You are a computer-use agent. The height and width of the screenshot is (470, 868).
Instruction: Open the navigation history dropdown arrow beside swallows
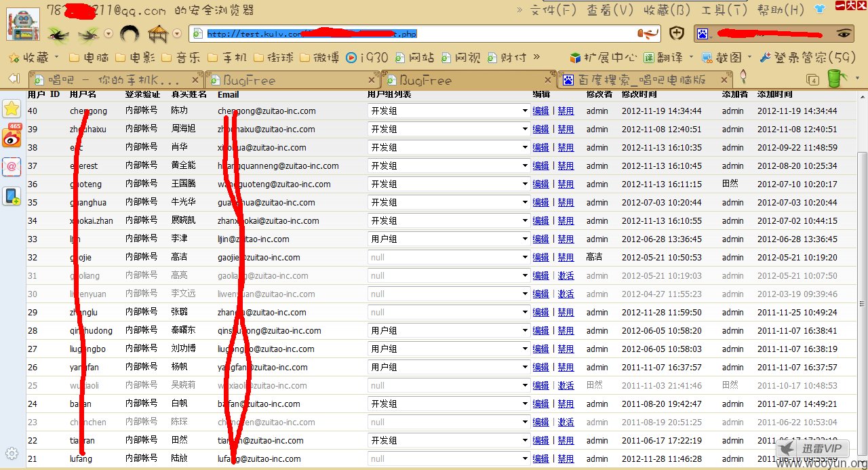108,33
